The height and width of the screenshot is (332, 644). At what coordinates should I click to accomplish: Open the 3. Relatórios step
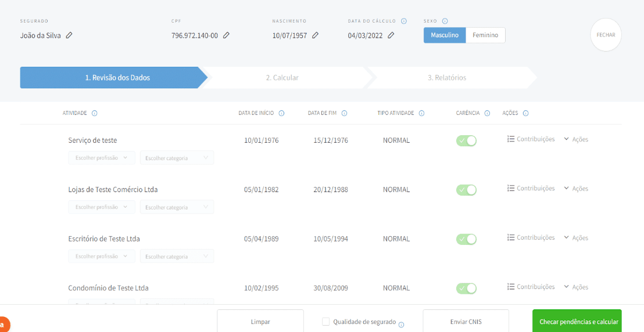447,78
